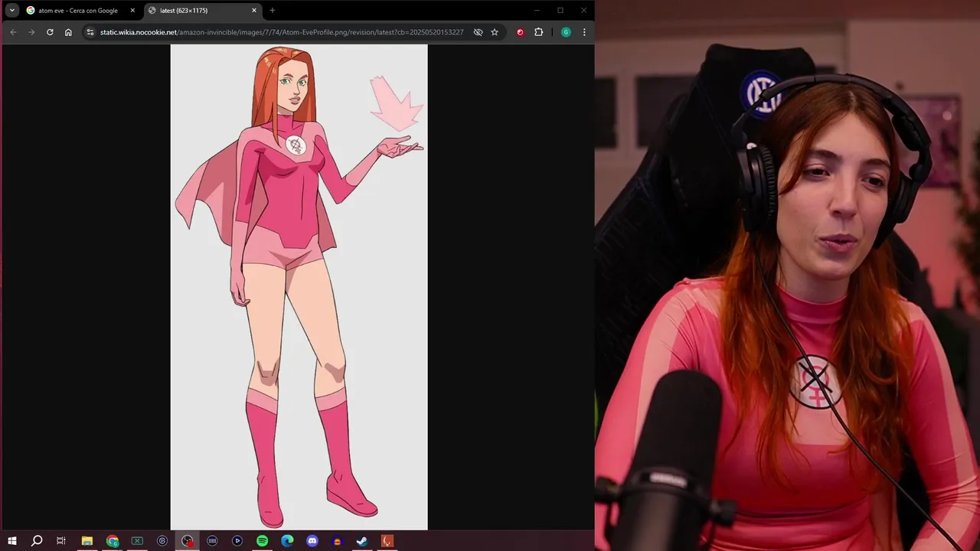View site information icon in address bar
This screenshot has width=980, height=551.
[90, 32]
